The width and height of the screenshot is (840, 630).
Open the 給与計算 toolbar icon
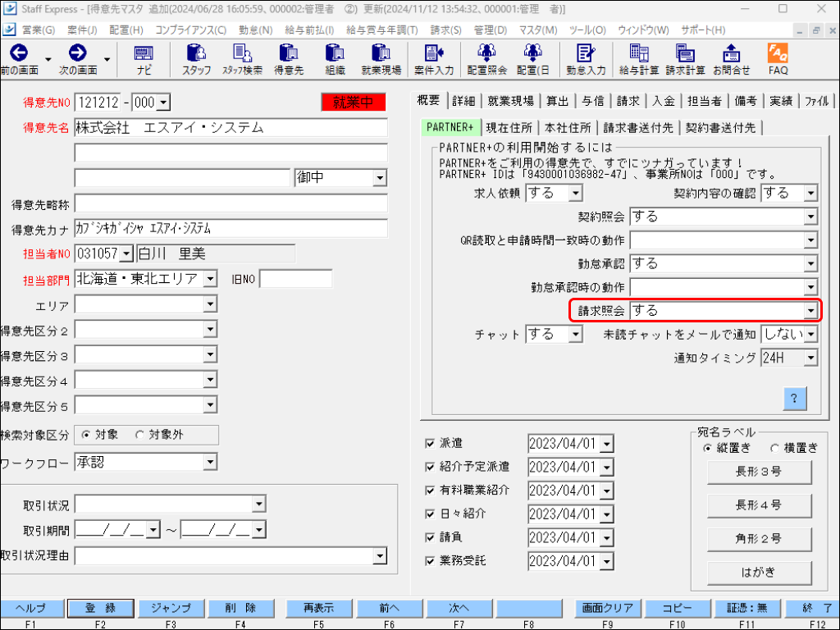tap(638, 59)
